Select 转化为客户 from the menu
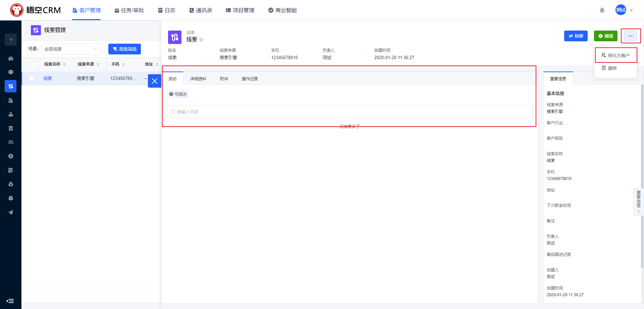The width and height of the screenshot is (644, 309). (x=616, y=55)
